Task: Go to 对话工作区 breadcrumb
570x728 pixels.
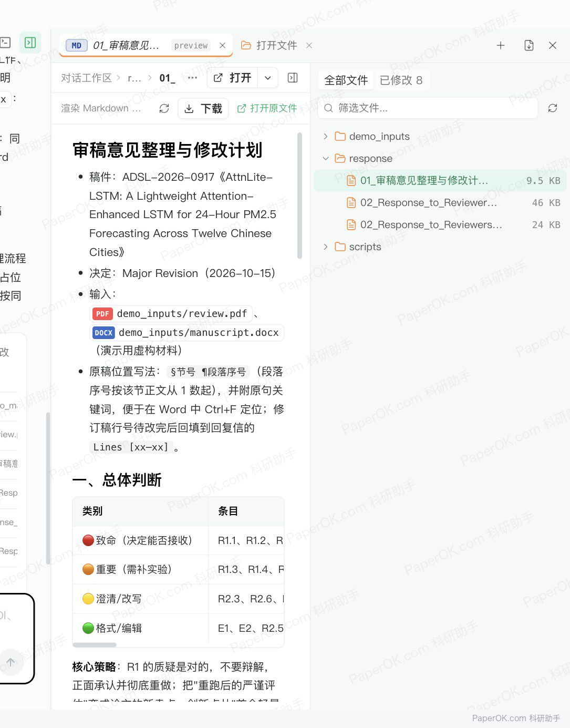Action: 86,78
